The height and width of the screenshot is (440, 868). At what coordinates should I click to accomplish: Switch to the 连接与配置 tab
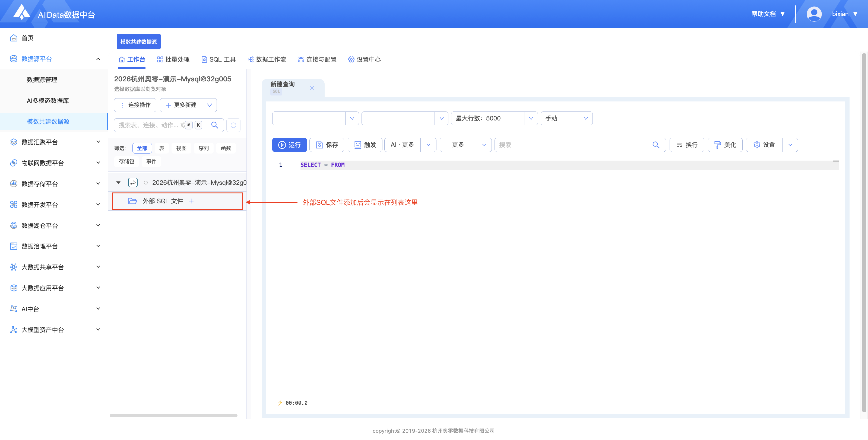click(x=317, y=60)
